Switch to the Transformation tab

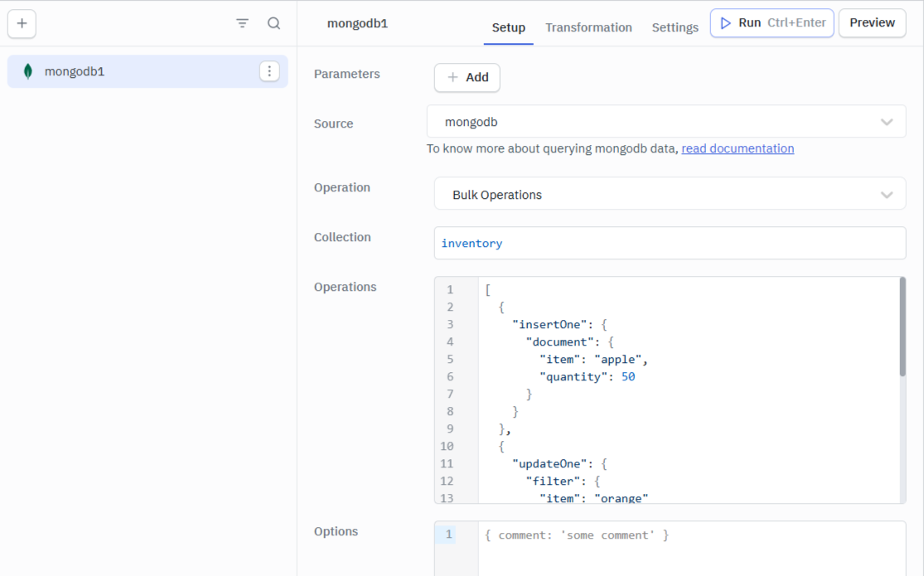coord(588,27)
